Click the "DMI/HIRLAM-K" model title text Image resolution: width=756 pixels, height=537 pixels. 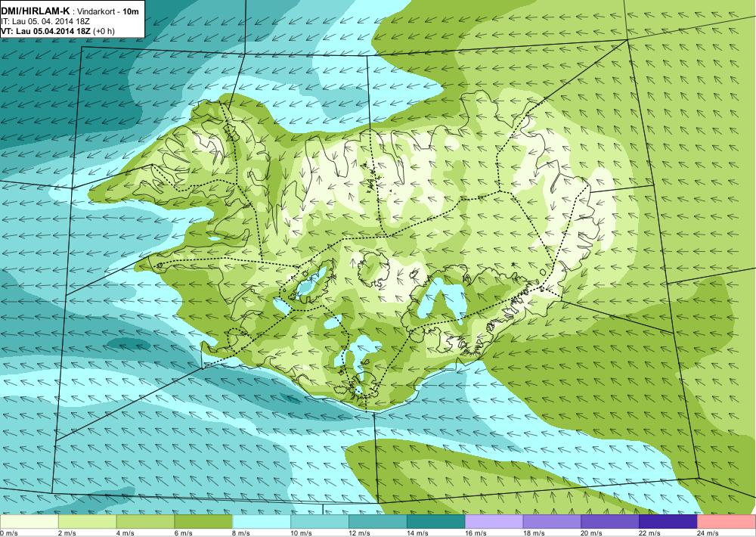pyautogui.click(x=36, y=11)
